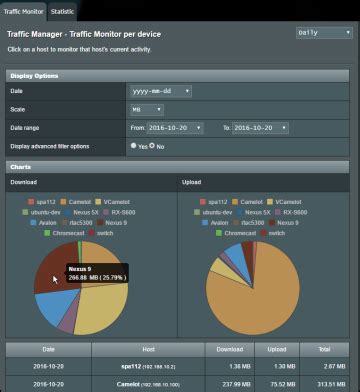Expand the yyyy-mm-dd date format dropdown

click(161, 91)
